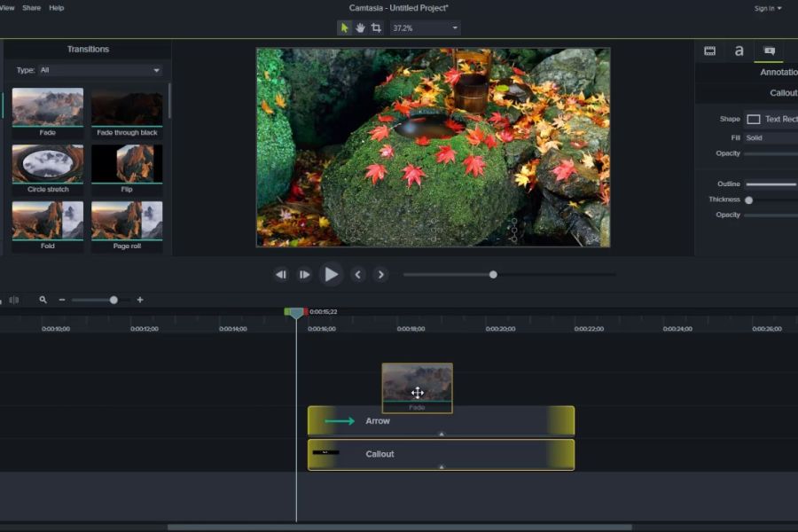
Task: Open the Help menu
Action: pyautogui.click(x=57, y=8)
